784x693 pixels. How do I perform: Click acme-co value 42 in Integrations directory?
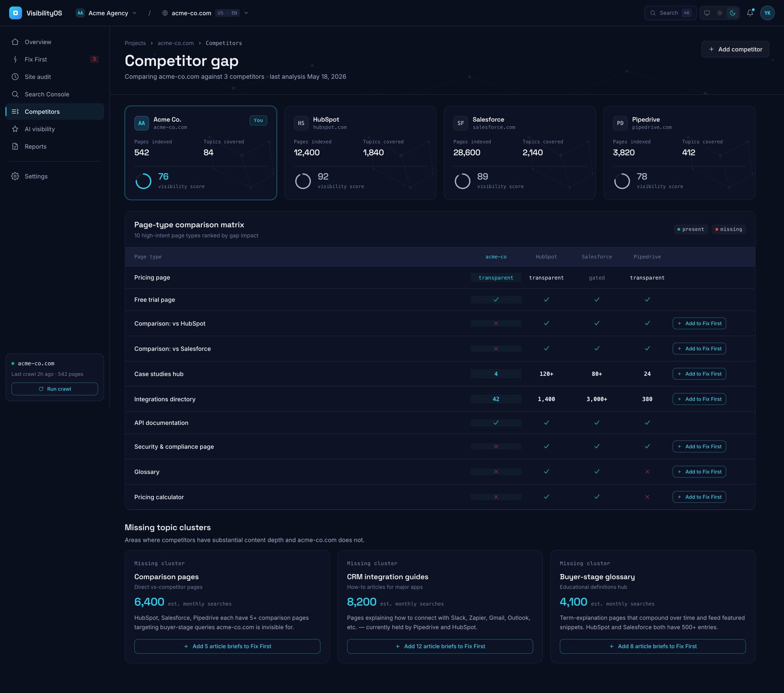496,399
